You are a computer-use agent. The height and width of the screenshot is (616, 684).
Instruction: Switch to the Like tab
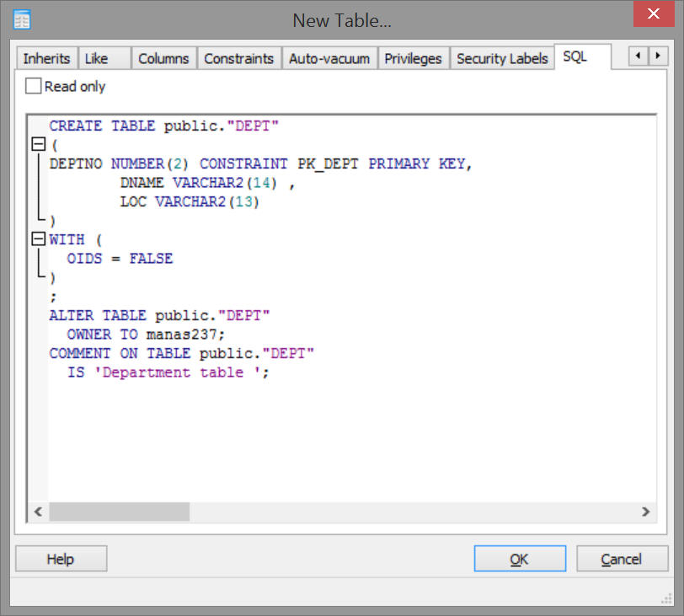pyautogui.click(x=97, y=58)
